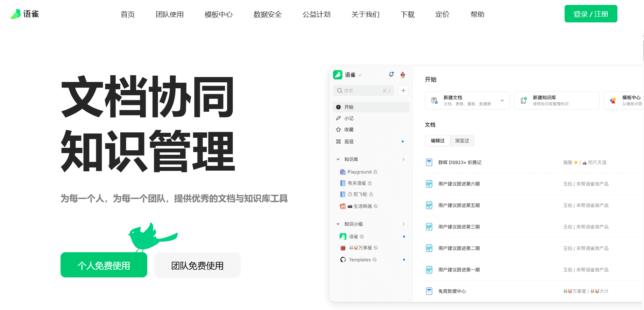Click the 登录 / 注册 button
644x310 pixels.
[591, 14]
